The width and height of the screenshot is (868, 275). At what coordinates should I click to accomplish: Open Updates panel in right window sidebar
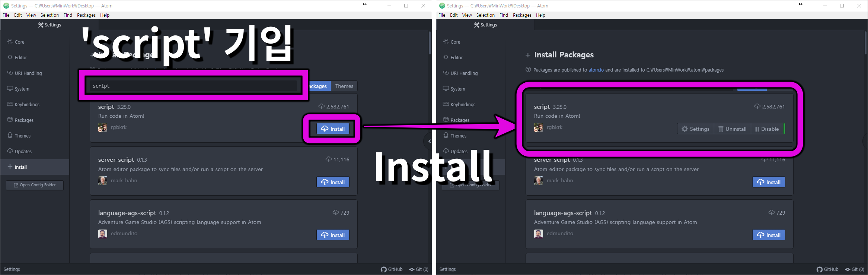click(455, 151)
